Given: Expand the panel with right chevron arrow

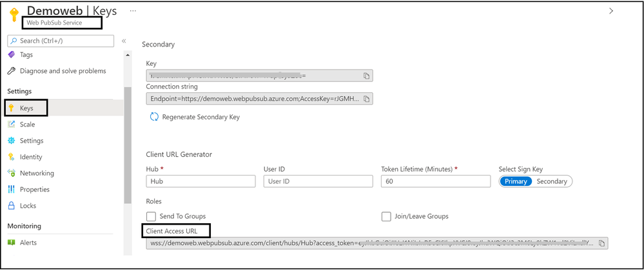Looking at the screenshot, I should click(x=611, y=11).
